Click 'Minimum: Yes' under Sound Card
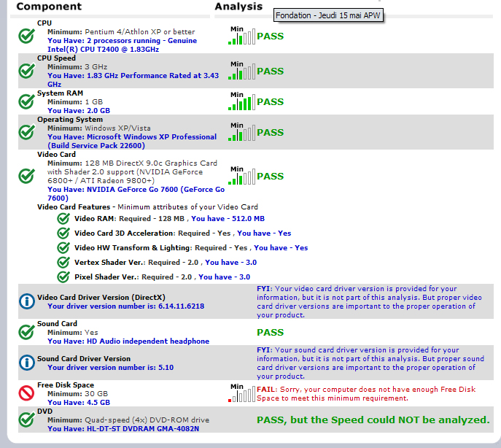501x448 pixels. [x=73, y=333]
